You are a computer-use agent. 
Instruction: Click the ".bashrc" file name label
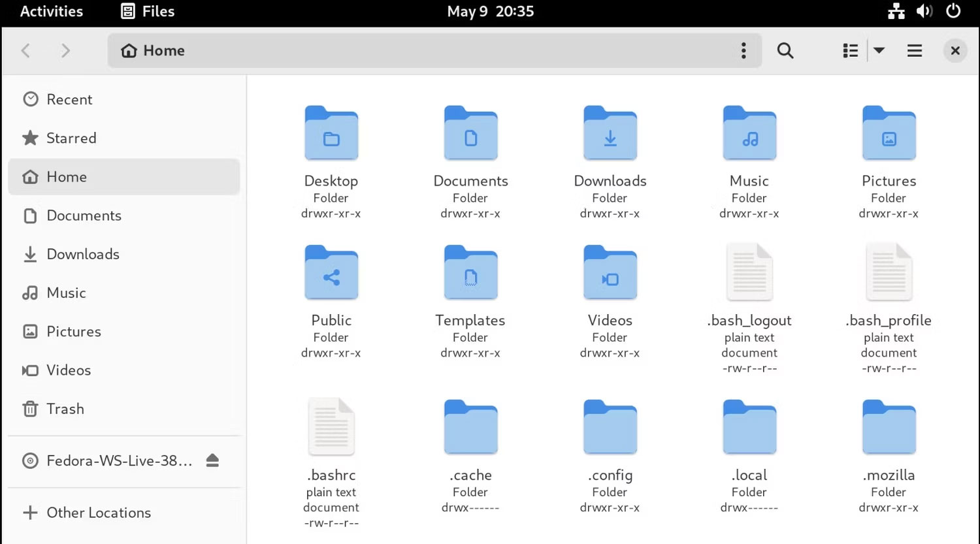(x=331, y=475)
